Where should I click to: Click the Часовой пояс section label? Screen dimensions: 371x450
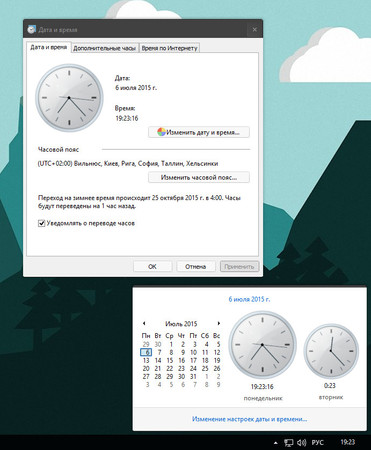coord(58,150)
